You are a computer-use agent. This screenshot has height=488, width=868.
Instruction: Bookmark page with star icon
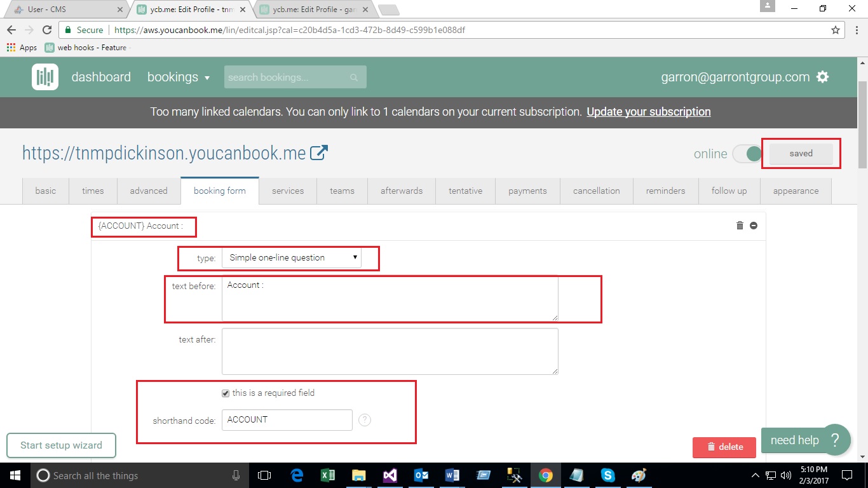coord(836,30)
